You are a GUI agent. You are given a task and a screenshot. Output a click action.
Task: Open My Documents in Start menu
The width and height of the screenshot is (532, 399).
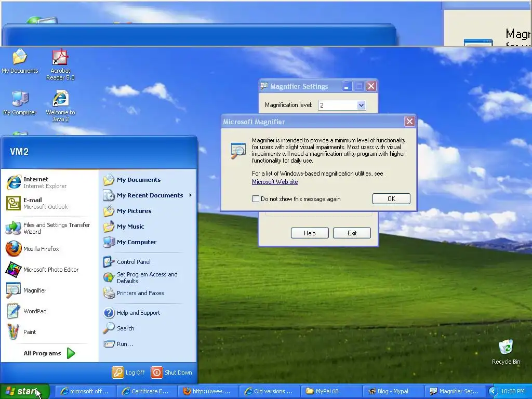148,180
